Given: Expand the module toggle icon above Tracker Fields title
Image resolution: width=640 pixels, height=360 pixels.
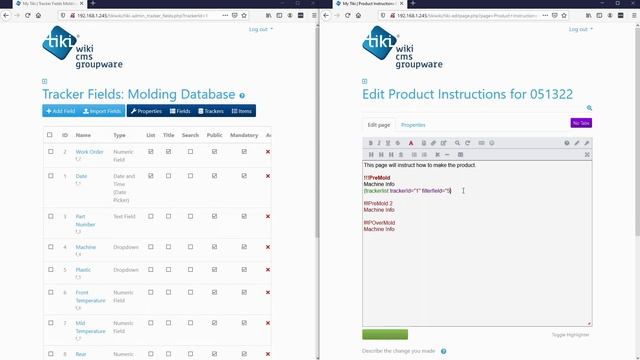Looking at the screenshot, I should point(44,81).
